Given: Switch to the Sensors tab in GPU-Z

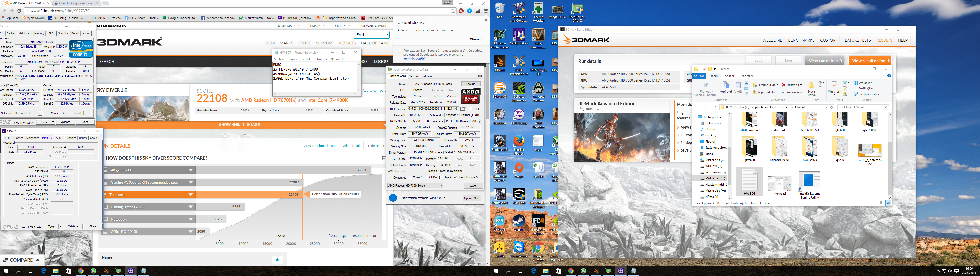Looking at the screenshot, I should (x=413, y=76).
